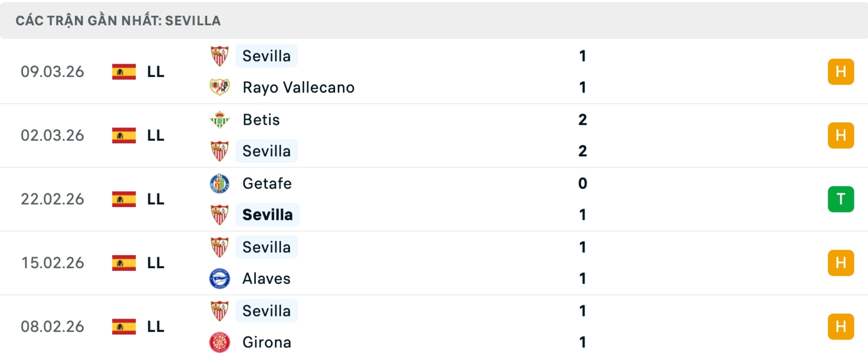Click the 09.03.26 match date
The height and width of the screenshot is (358, 868).
[x=52, y=71]
